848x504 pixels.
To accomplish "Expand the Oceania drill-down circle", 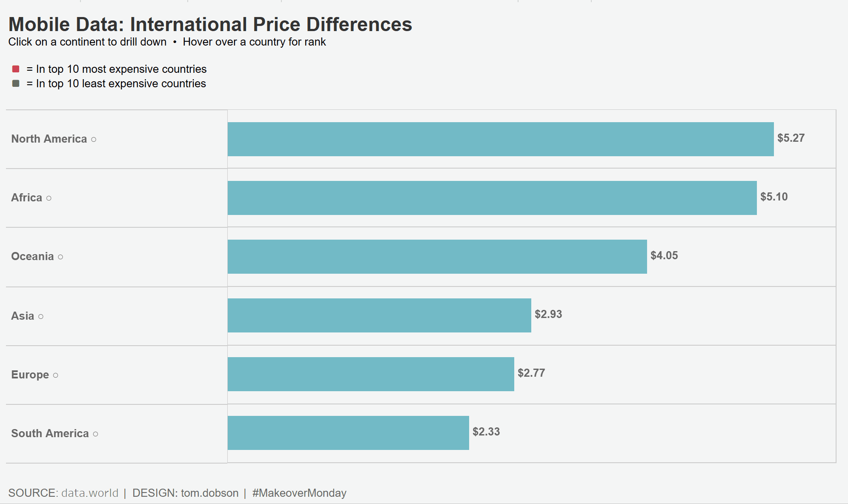I will coord(60,257).
